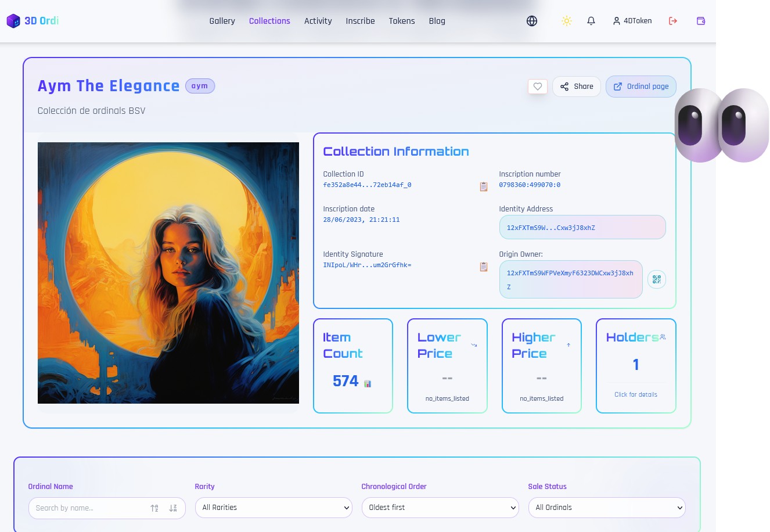
Task: Open the language globe selector
Action: pos(532,21)
